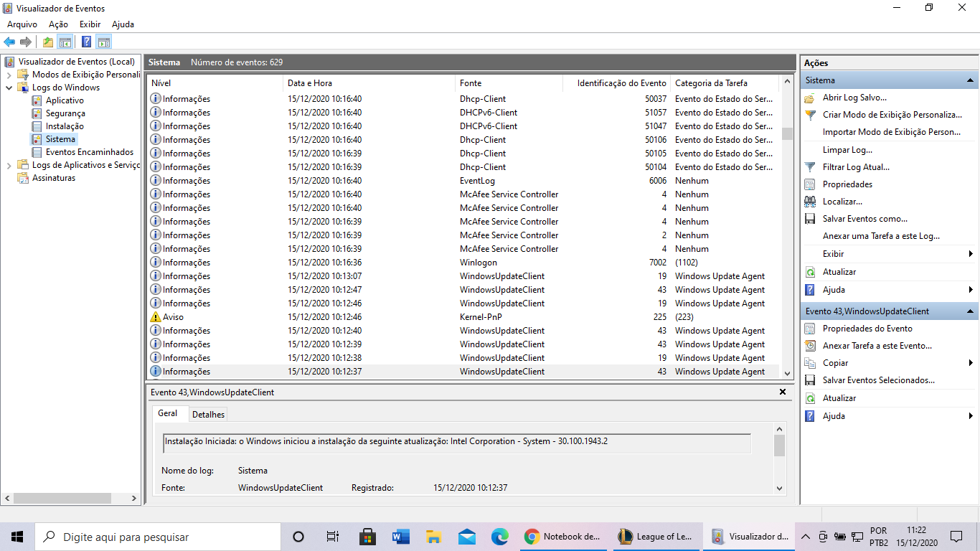
Task: Click the Salvar Eventos como disk icon
Action: pos(810,219)
